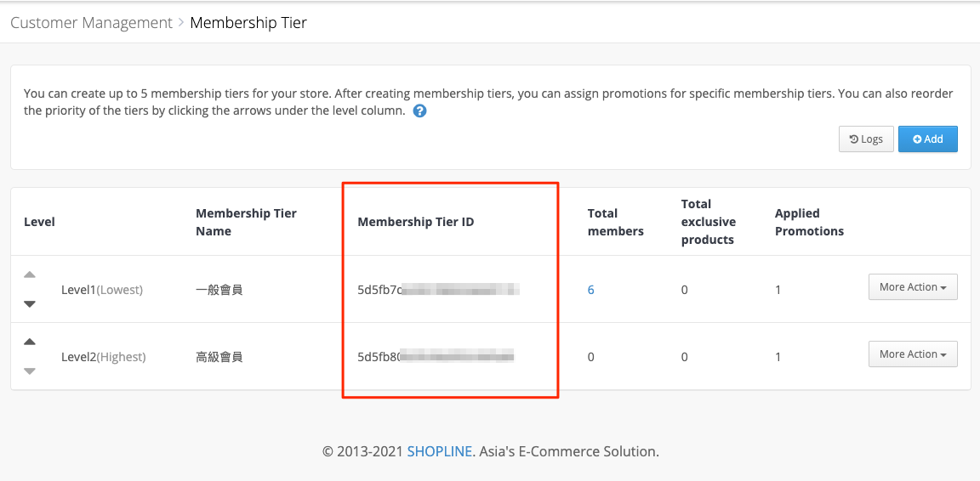Image resolution: width=980 pixels, height=481 pixels.
Task: Open More Action dropdown for 一般會員
Action: point(913,287)
